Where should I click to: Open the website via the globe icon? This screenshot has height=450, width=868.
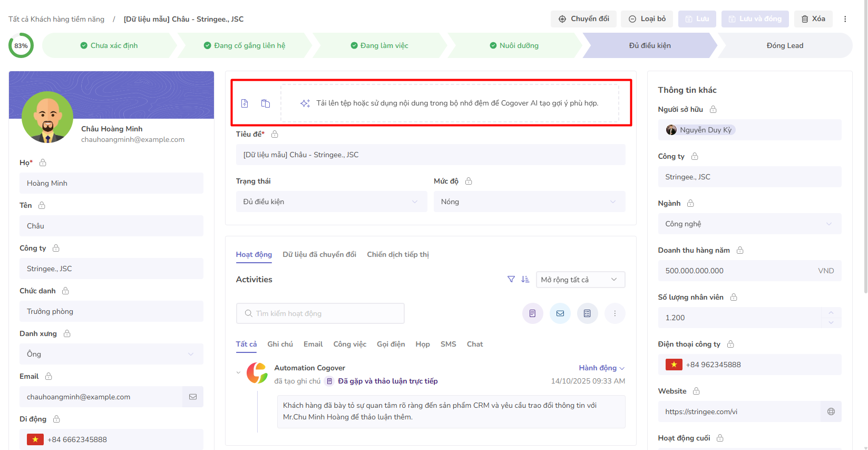(831, 411)
